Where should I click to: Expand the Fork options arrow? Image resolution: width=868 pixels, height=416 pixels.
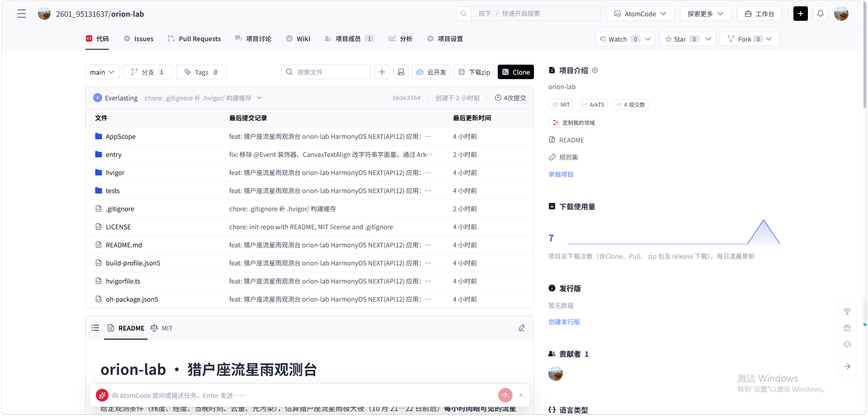point(769,39)
